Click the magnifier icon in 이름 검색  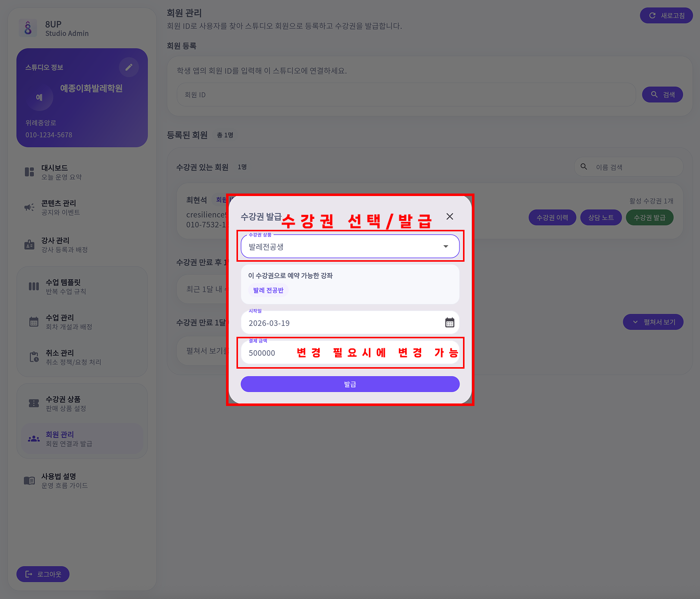coord(584,167)
